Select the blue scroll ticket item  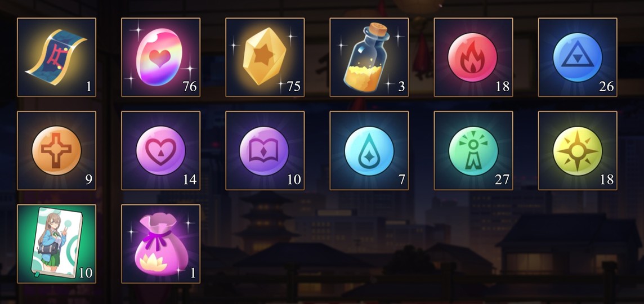[56, 57]
